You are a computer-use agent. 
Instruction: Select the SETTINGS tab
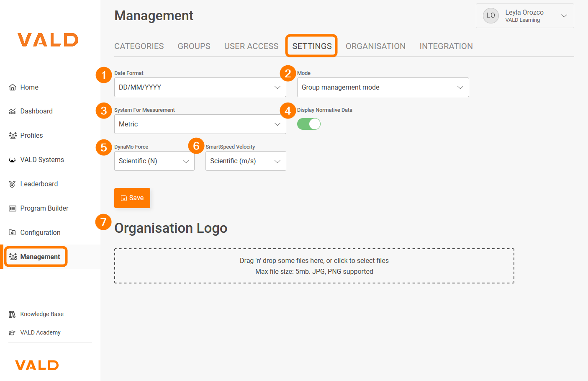point(312,46)
